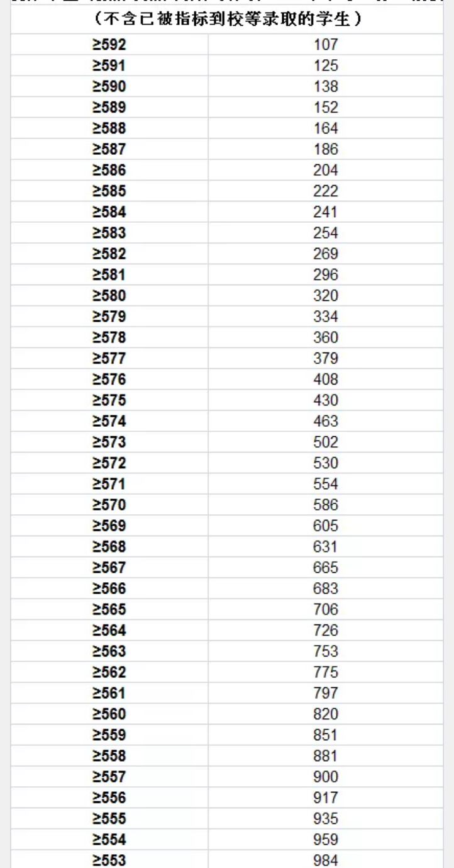Select the 430 count cell

(325, 400)
